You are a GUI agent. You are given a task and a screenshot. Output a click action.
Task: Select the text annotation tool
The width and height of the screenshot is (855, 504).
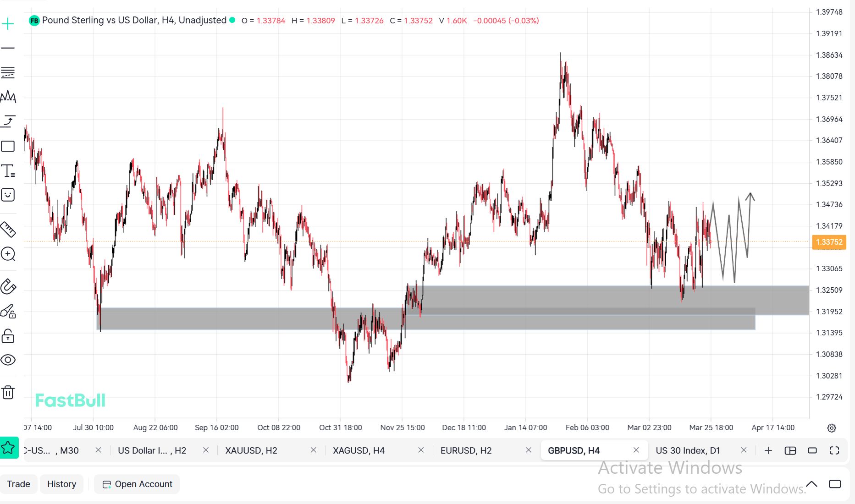tap(8, 171)
